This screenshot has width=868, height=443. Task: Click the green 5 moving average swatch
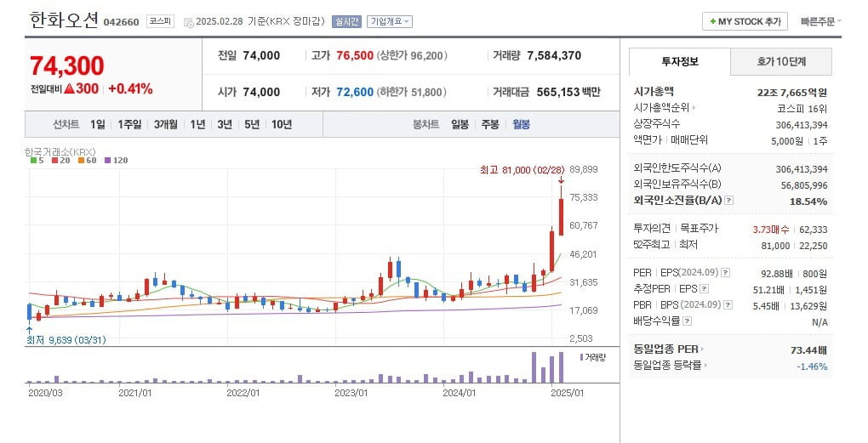[x=33, y=161]
